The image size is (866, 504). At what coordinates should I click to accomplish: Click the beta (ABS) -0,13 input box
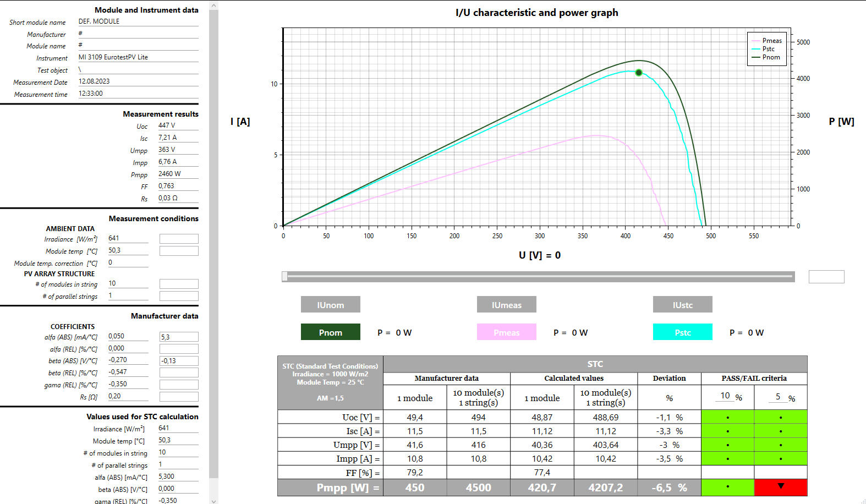click(x=179, y=361)
